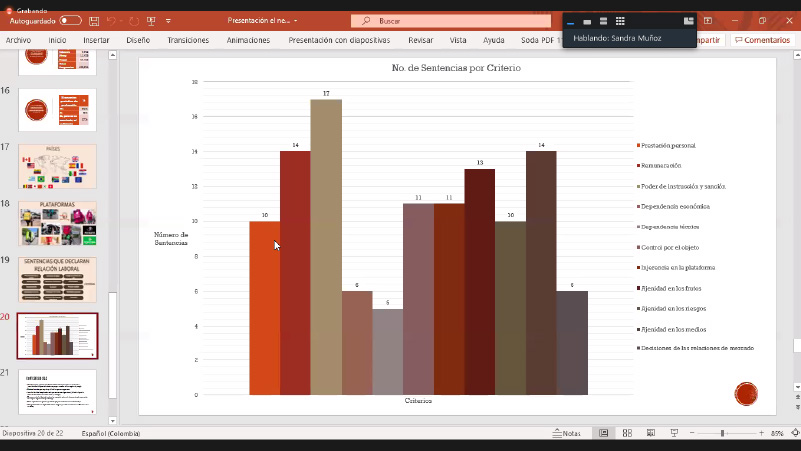Switch to the Vista tab

[x=458, y=40]
